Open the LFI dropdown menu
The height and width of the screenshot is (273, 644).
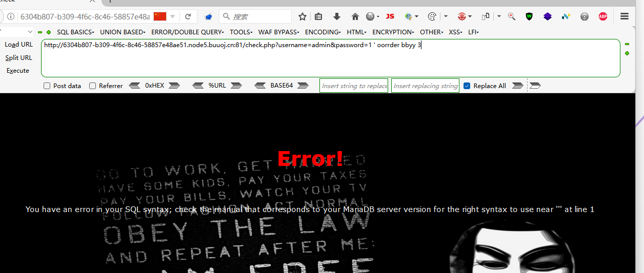(x=473, y=32)
